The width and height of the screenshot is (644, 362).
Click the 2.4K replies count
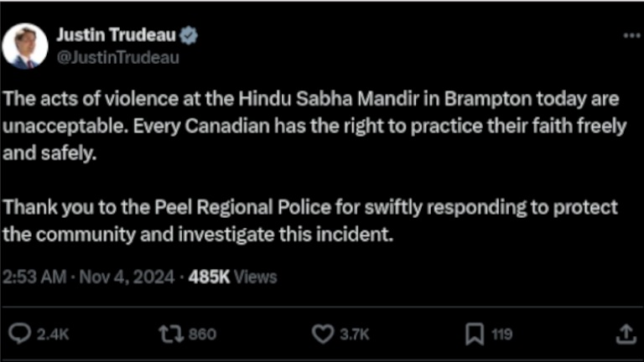(53, 335)
